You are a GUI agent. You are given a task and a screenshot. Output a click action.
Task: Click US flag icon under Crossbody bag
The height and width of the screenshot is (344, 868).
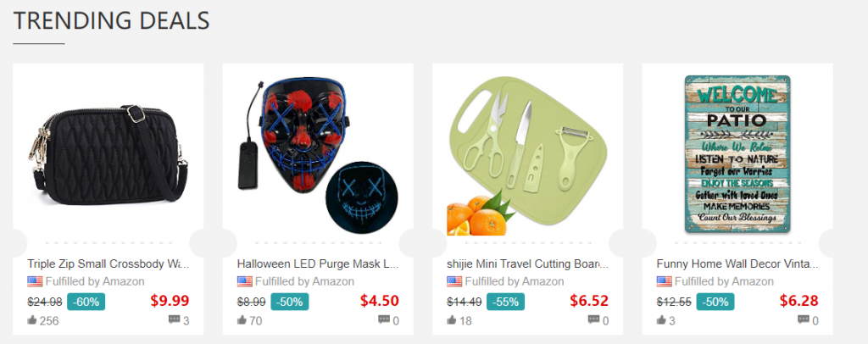(35, 281)
